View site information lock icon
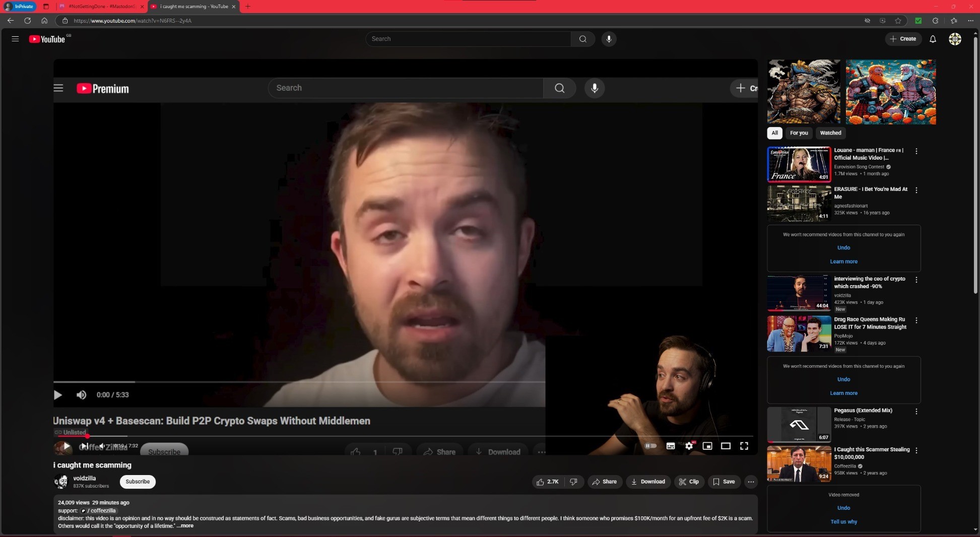 pyautogui.click(x=65, y=21)
